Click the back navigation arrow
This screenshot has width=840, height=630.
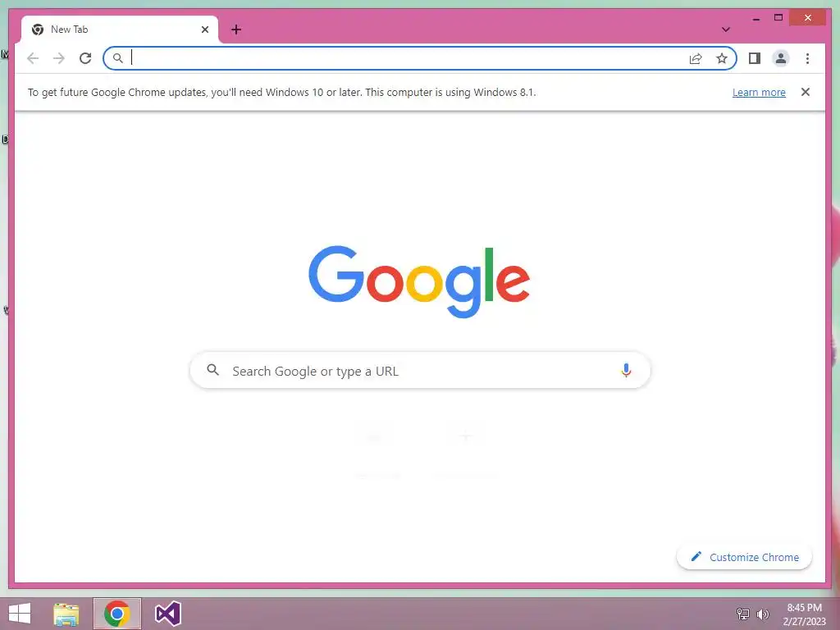33,58
